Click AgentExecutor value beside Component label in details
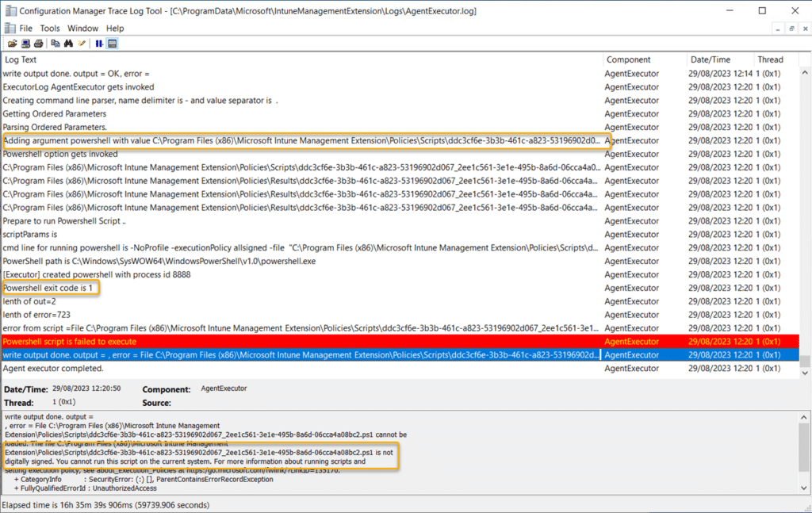Viewport: 812px width, 513px height. tap(224, 389)
